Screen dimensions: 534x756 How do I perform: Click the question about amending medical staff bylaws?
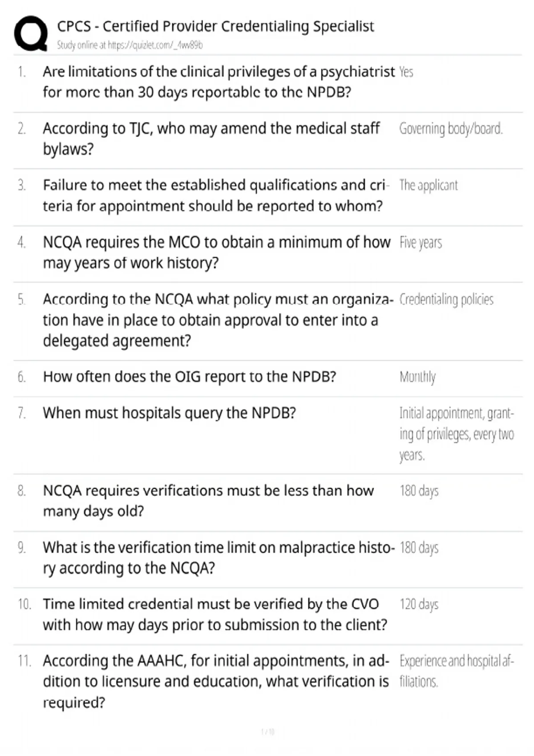pyautogui.click(x=211, y=138)
